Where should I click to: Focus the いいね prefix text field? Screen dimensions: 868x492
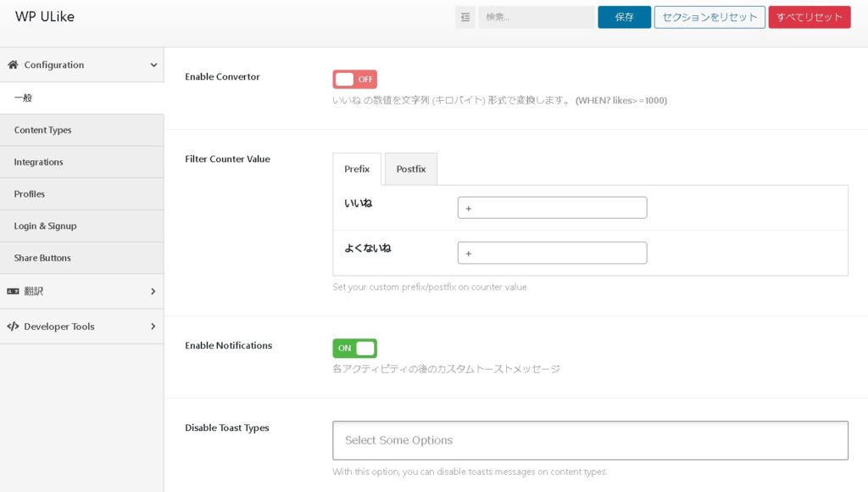[552, 208]
